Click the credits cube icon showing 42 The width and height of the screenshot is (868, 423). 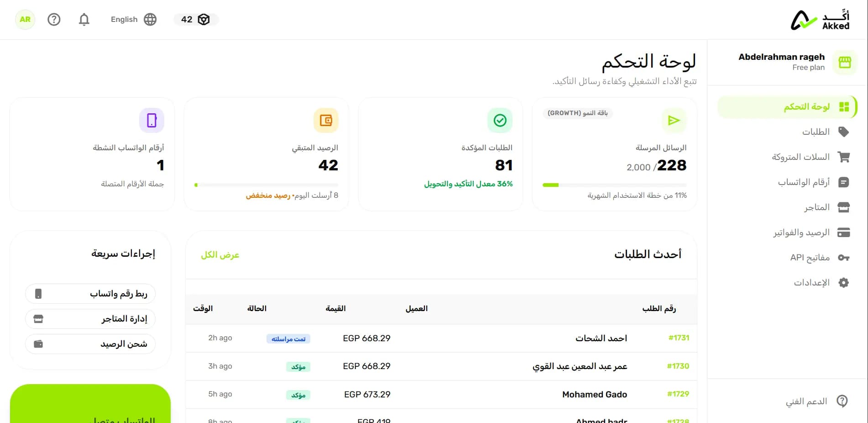pos(204,20)
